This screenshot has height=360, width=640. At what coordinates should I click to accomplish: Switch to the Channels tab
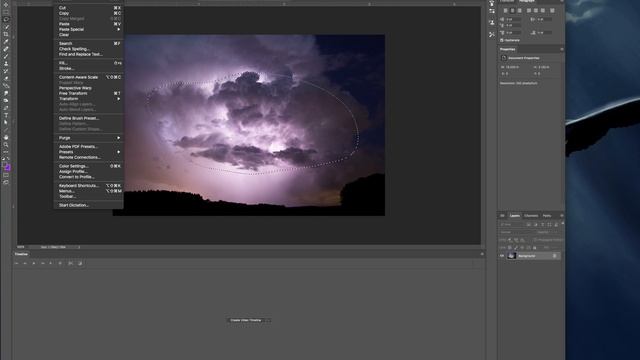(531, 216)
